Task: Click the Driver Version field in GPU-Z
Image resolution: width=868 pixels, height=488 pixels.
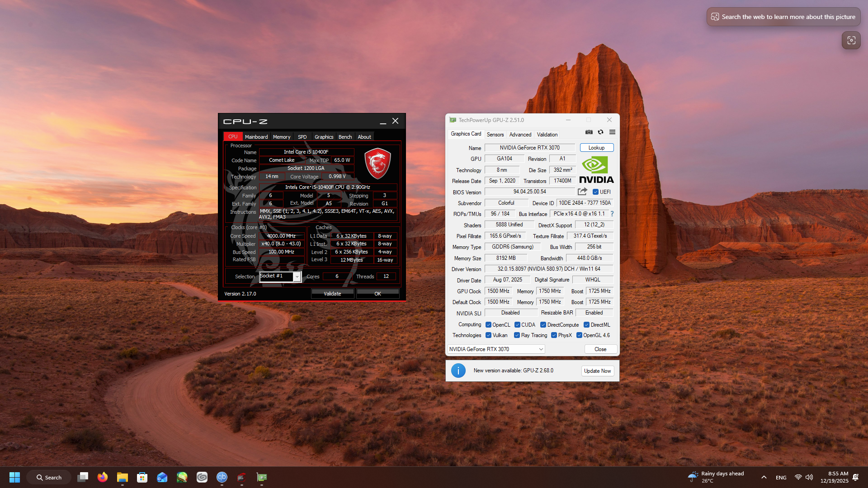Action: click(x=549, y=269)
